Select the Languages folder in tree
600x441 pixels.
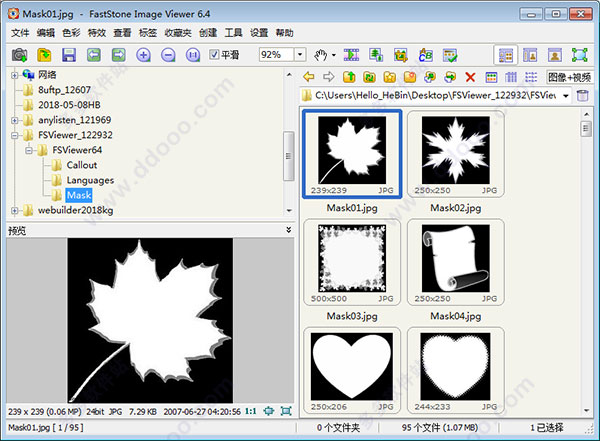pyautogui.click(x=90, y=180)
